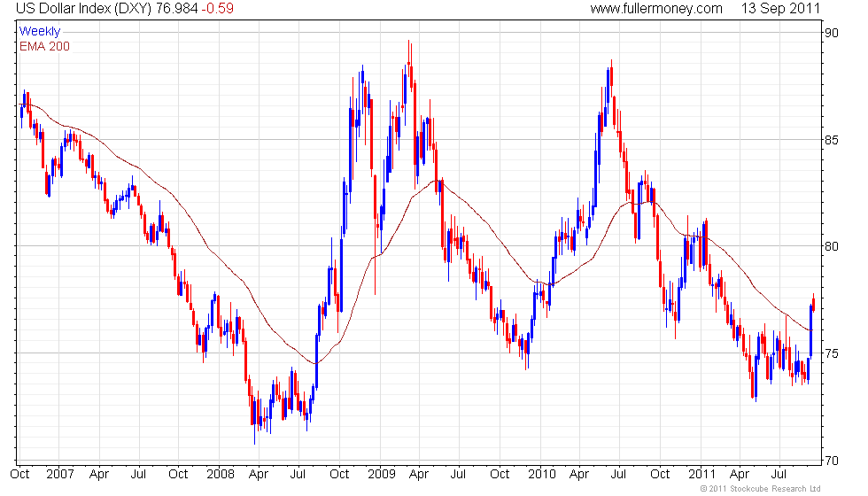
Task: Click the 90 label on the price axis
Action: point(832,33)
